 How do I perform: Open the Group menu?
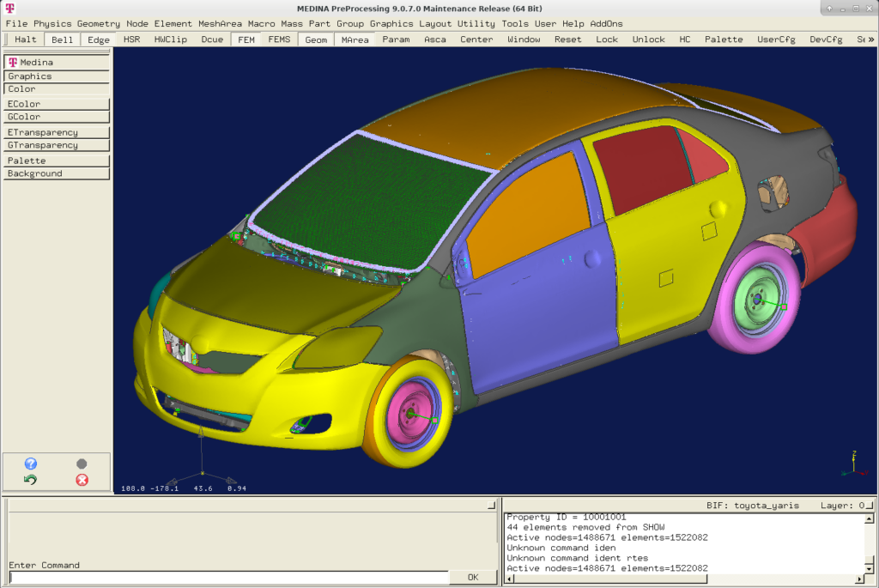tap(350, 23)
